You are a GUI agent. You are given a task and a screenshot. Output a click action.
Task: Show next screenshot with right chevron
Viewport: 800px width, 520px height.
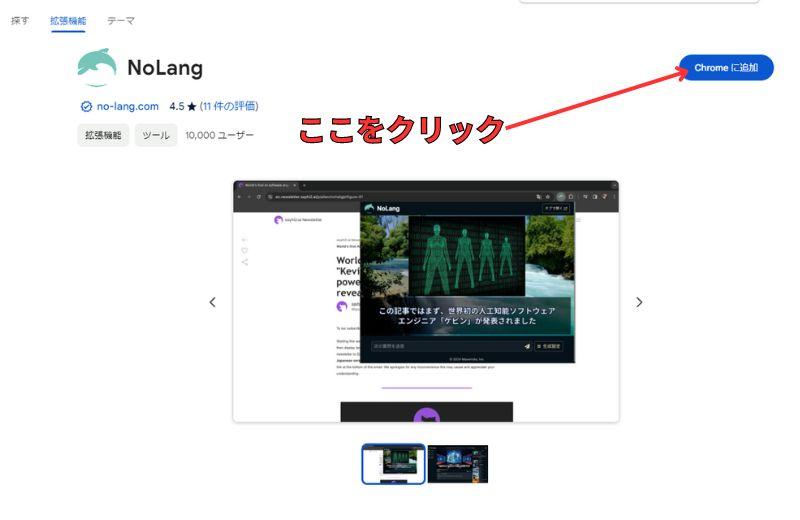point(639,302)
